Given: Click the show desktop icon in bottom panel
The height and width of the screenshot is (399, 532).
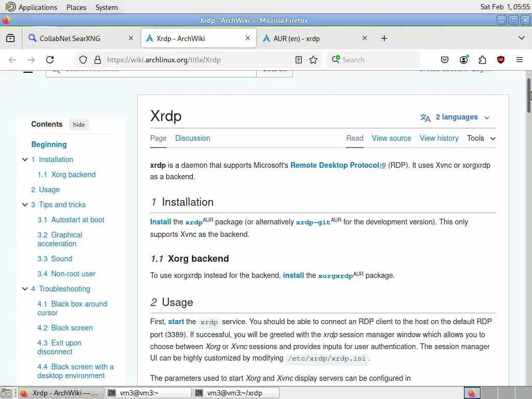Looking at the screenshot, I should point(6,393).
